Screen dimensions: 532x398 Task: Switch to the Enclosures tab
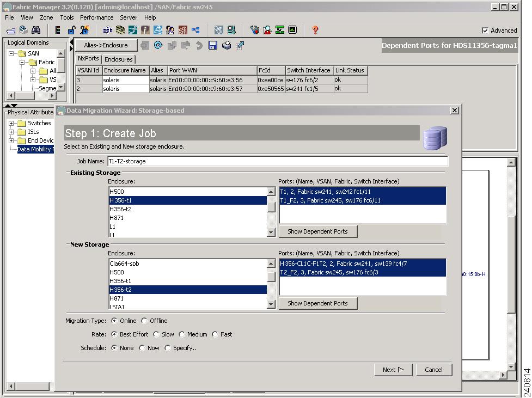(118, 59)
